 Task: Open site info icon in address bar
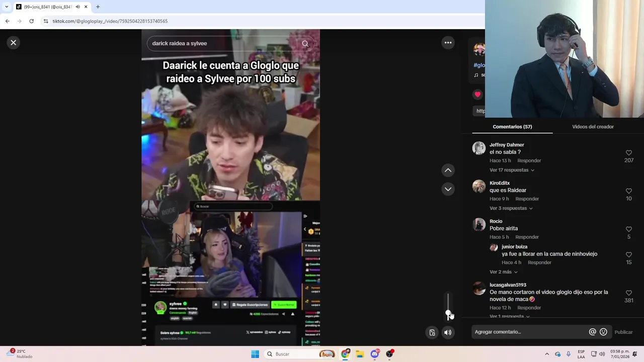(x=46, y=21)
